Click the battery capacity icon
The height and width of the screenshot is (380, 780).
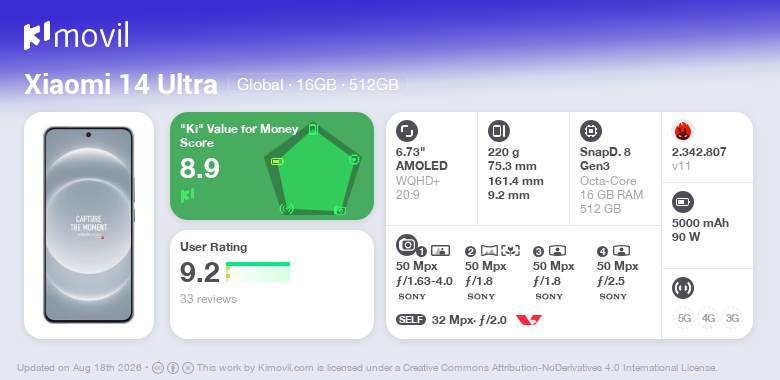point(682,202)
